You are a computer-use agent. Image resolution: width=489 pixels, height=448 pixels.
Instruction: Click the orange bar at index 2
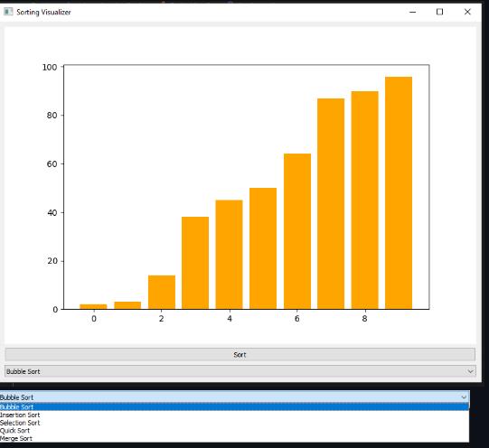162,293
